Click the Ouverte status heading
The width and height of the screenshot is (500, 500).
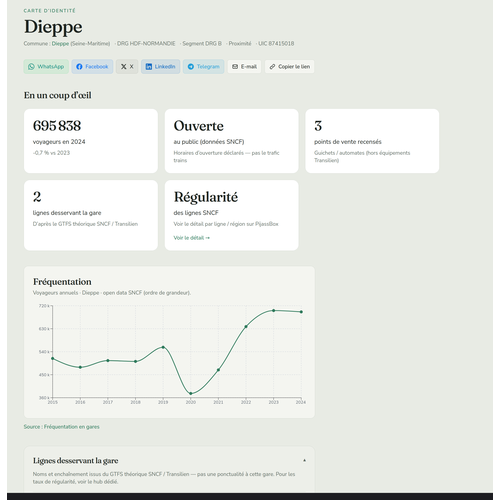coord(198,126)
